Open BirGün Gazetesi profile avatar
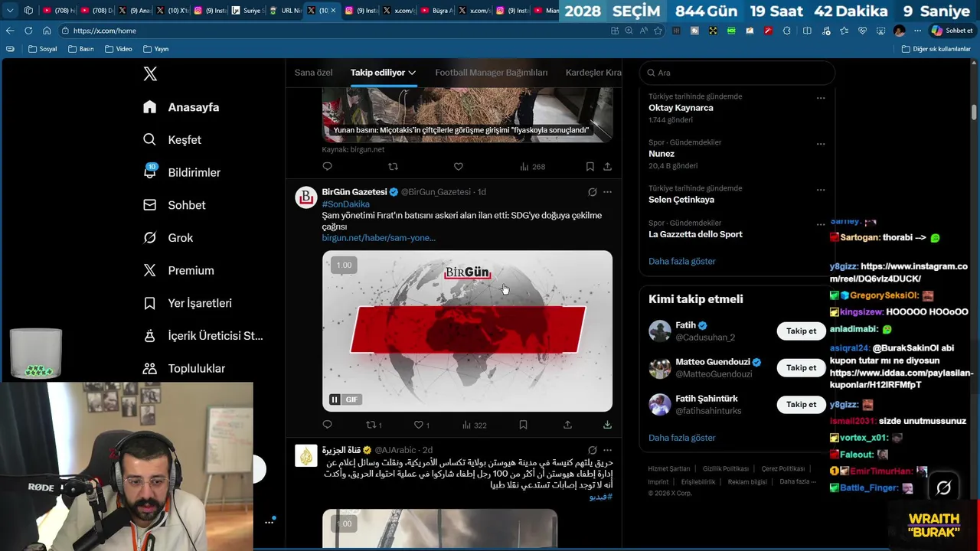This screenshot has height=551, width=980. coord(306,197)
